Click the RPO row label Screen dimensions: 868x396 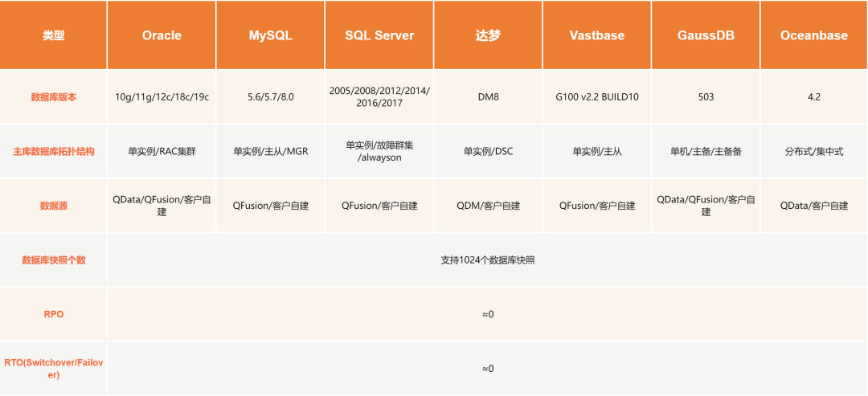pos(53,314)
